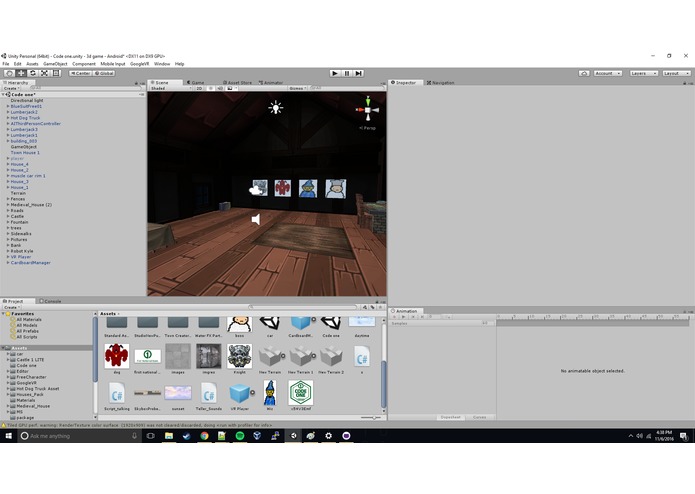
Task: Select the Hand tool in toolbar
Action: click(9, 73)
